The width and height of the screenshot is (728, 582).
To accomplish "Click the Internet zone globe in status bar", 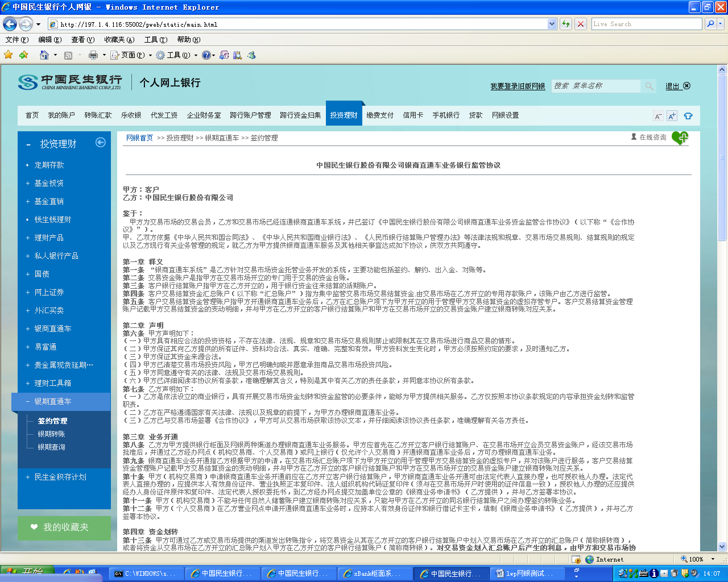I will tap(590, 559).
